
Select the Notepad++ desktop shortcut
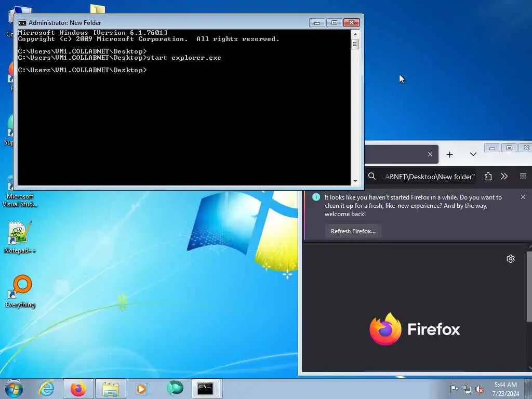pyautogui.click(x=20, y=237)
